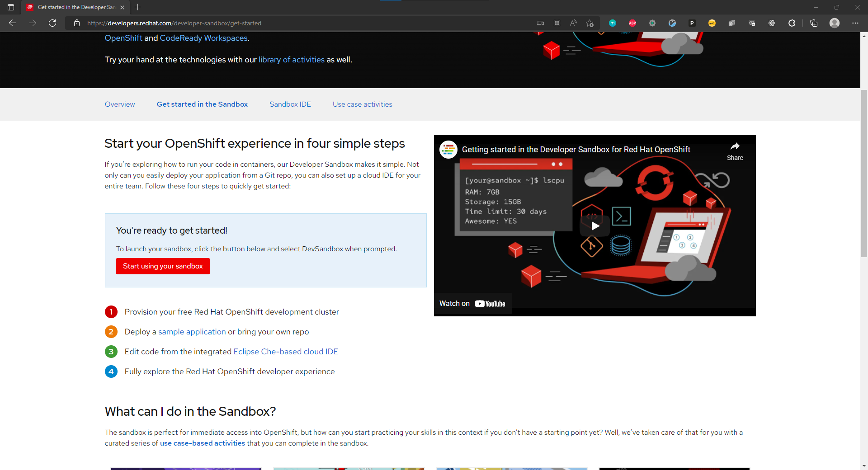
Task: Open use case-based activities link
Action: pyautogui.click(x=203, y=443)
